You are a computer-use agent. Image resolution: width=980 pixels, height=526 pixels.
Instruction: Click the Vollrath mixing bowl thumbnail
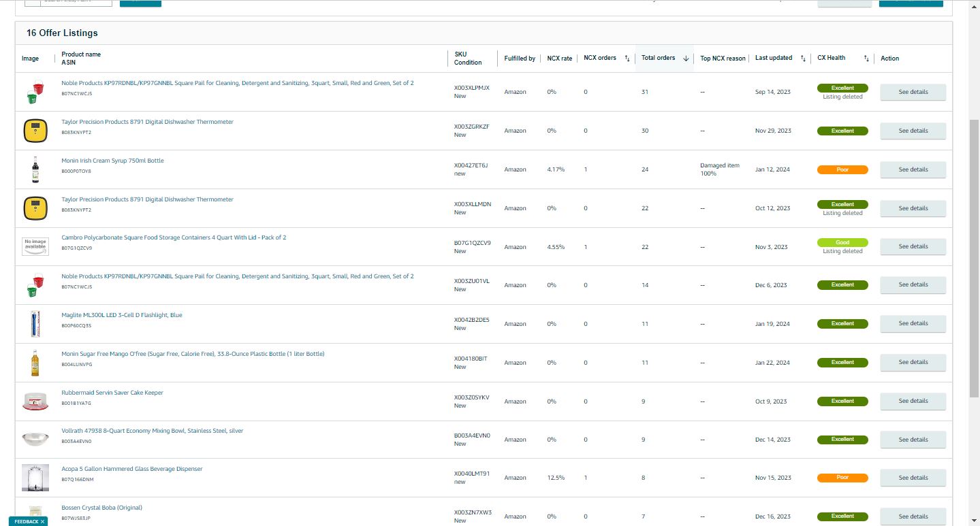click(35, 440)
